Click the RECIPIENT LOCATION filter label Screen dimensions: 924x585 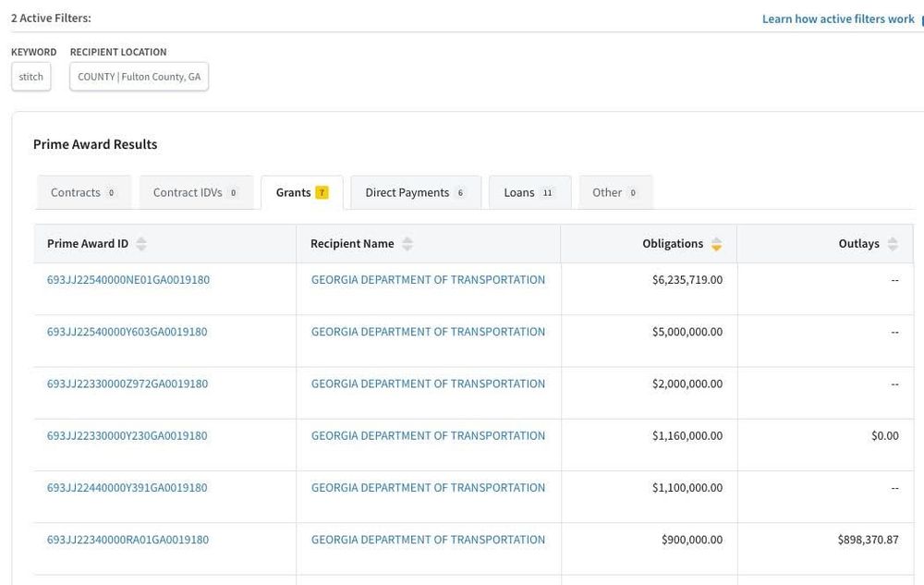(118, 52)
